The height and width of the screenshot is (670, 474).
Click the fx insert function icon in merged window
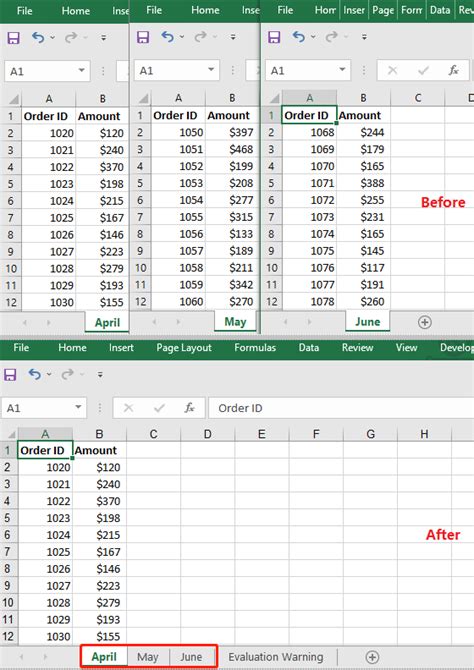click(189, 408)
